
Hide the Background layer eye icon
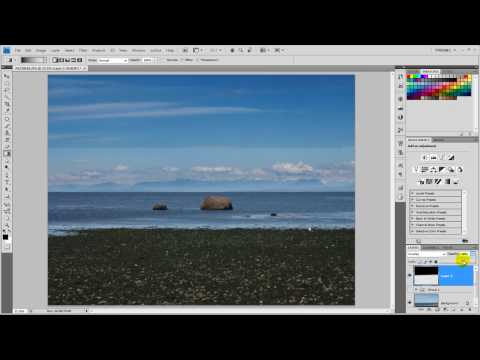(x=410, y=302)
